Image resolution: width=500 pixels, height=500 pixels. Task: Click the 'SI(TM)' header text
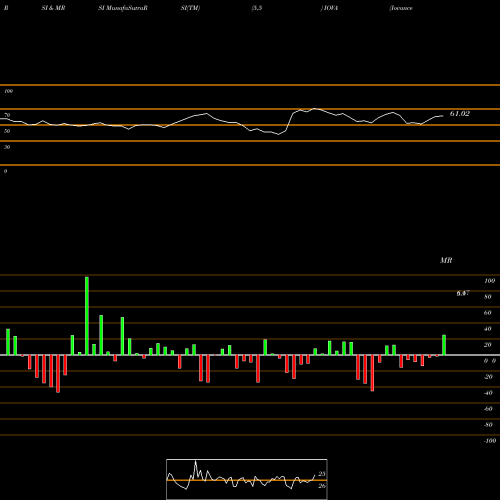click(190, 8)
